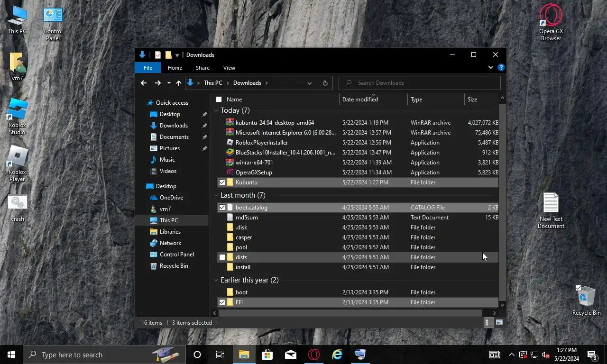Collapse the Last month (7) group
The image size is (607, 364).
[x=216, y=195]
